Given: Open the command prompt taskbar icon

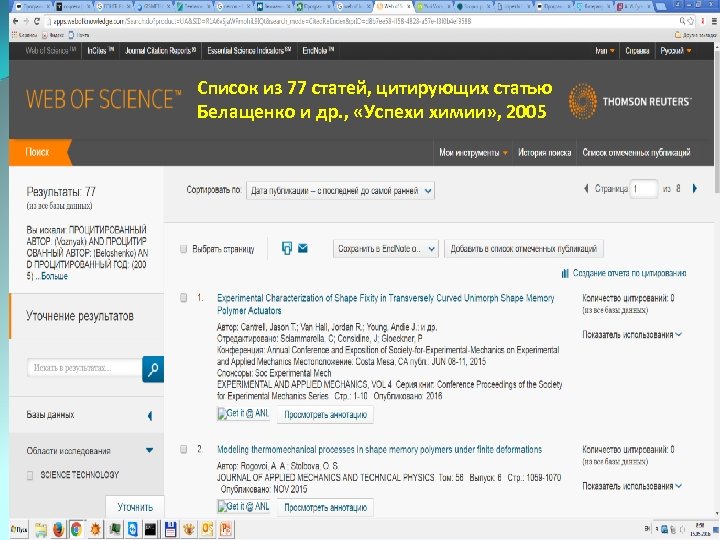Looking at the screenshot, I should (x=151, y=529).
